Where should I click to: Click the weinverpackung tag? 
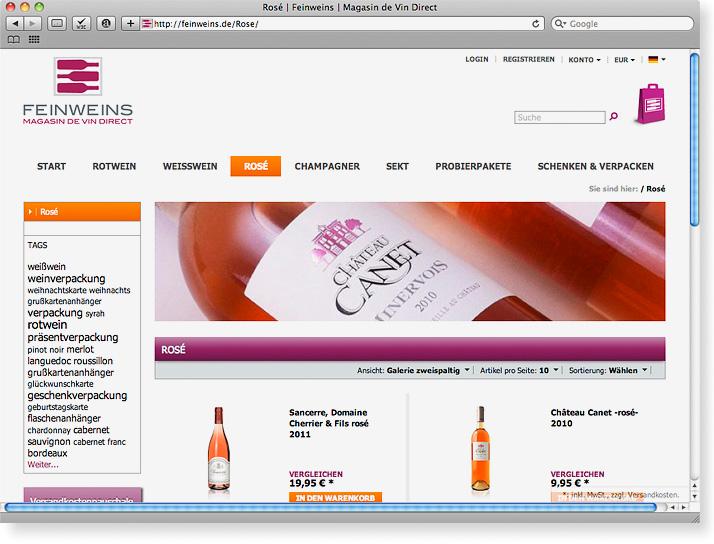[66, 278]
